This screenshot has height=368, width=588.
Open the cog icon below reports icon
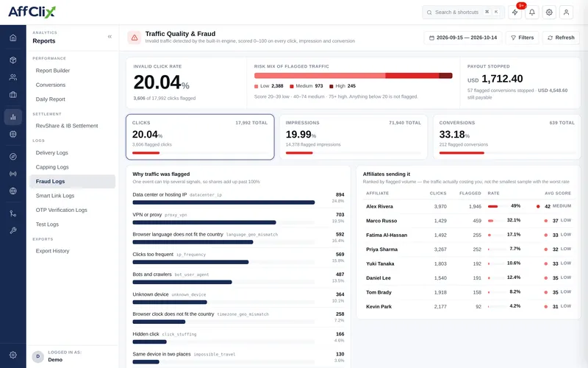point(13,134)
